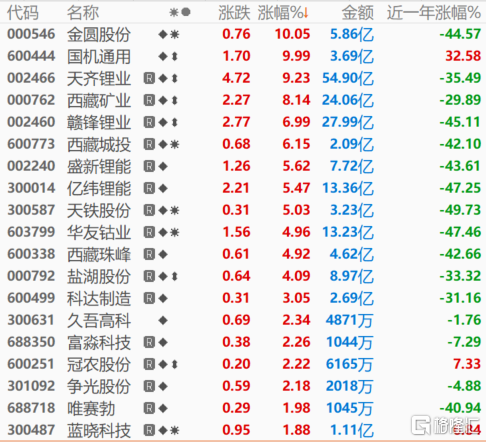Sort by 近一年涨幅% column header
This screenshot has height=442, width=486.
tap(434, 13)
